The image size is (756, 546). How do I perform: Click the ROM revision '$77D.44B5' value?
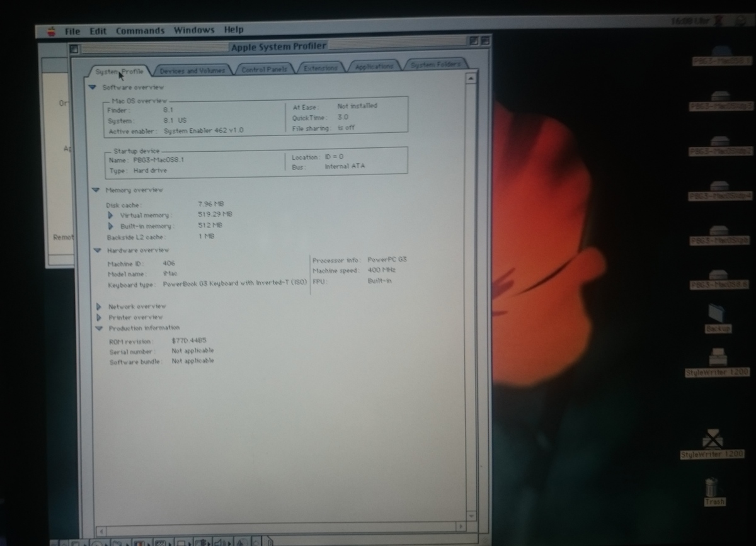click(x=189, y=341)
